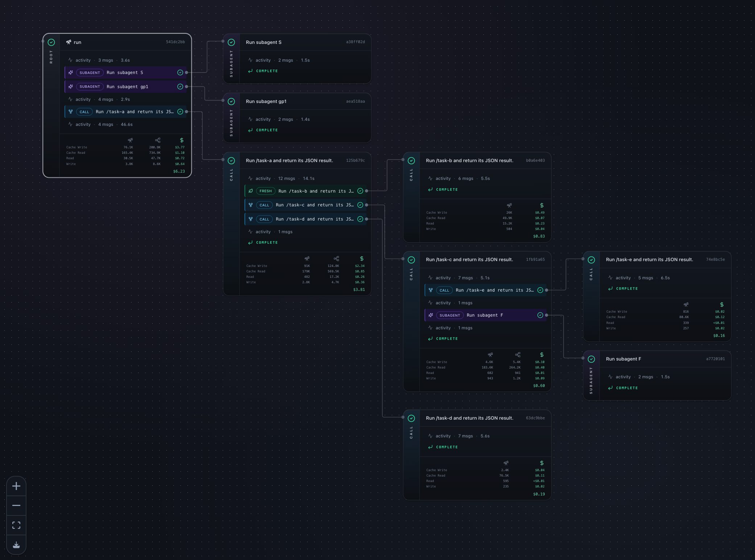This screenshot has width=755, height=560.
Task: Click the fit view brackets button
Action: pos(16,525)
